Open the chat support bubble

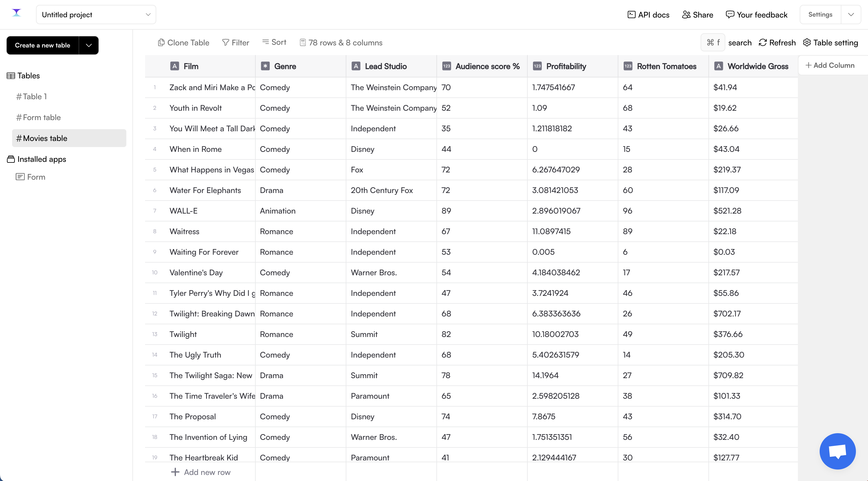(837, 451)
